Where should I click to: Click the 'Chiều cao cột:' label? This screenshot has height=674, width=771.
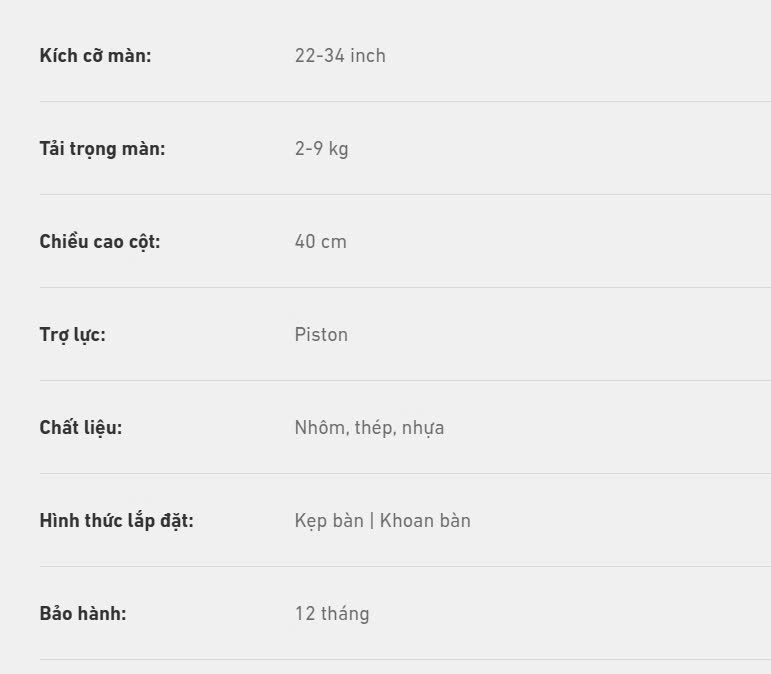coord(100,242)
